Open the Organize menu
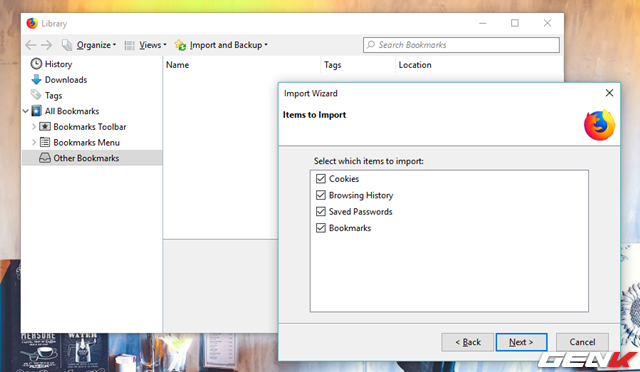Image resolution: width=640 pixels, height=372 pixels. [x=89, y=45]
